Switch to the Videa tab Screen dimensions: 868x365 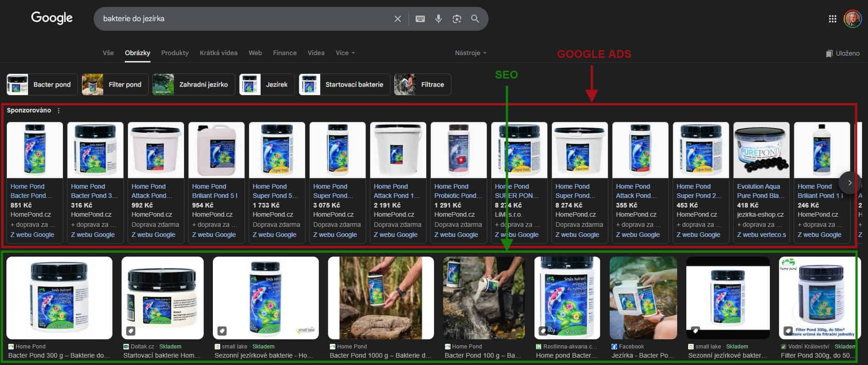point(316,53)
